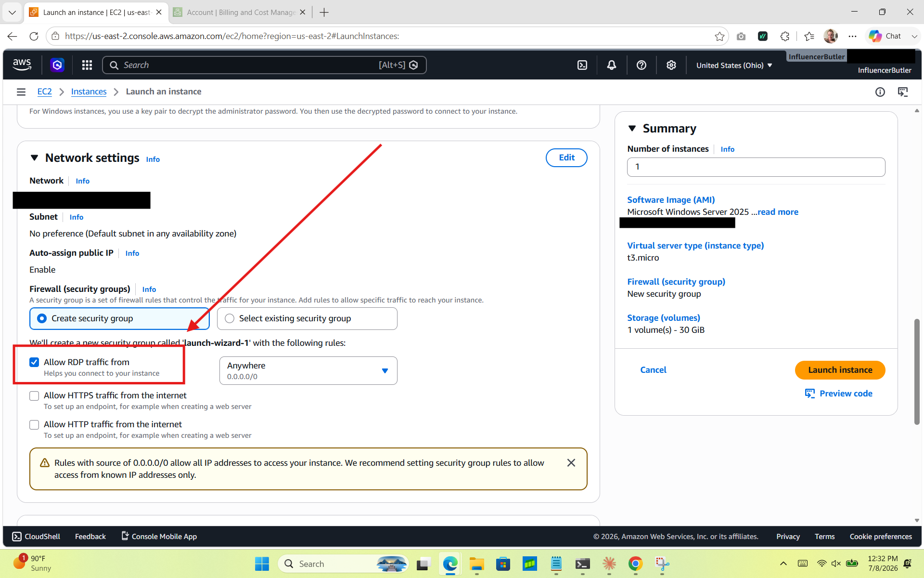Show hidden system tray icons

point(783,564)
